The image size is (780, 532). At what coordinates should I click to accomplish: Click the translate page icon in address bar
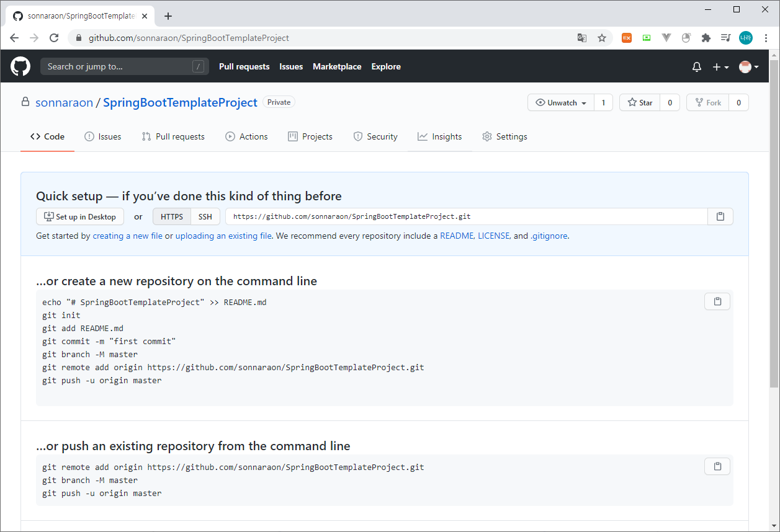tap(582, 38)
